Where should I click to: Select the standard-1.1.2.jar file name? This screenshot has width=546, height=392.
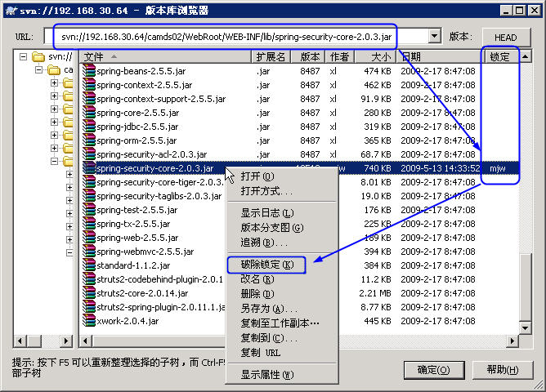click(x=133, y=265)
